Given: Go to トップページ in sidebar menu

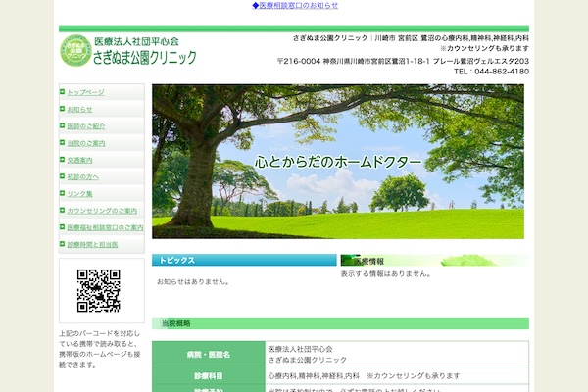Looking at the screenshot, I should 85,92.
